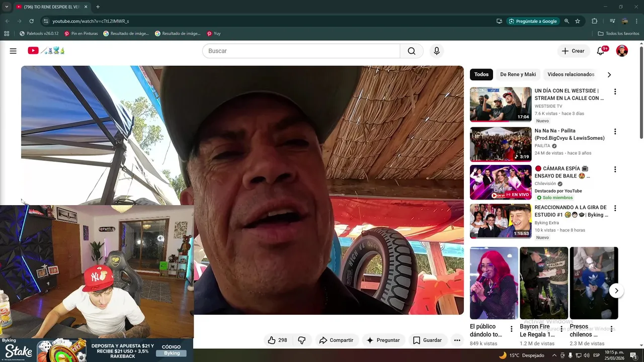Click the search magnifier button

click(x=412, y=51)
